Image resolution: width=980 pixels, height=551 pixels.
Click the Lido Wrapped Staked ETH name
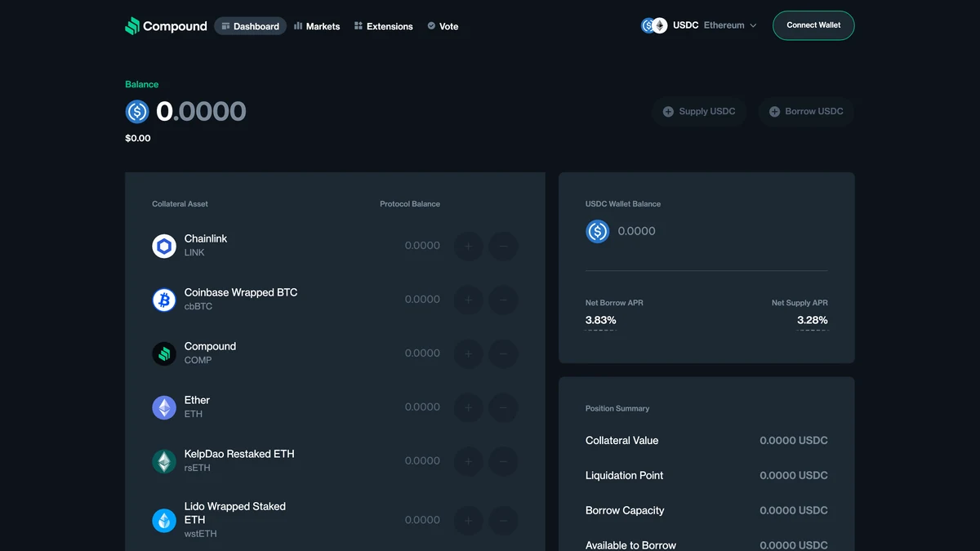[x=235, y=513]
